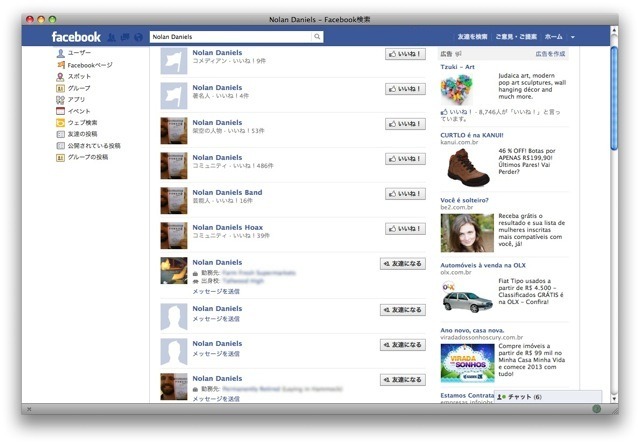This screenshot has height=444, width=640.
Task: Open thumbnail of Nolan Daniels Band
Action: (x=174, y=201)
